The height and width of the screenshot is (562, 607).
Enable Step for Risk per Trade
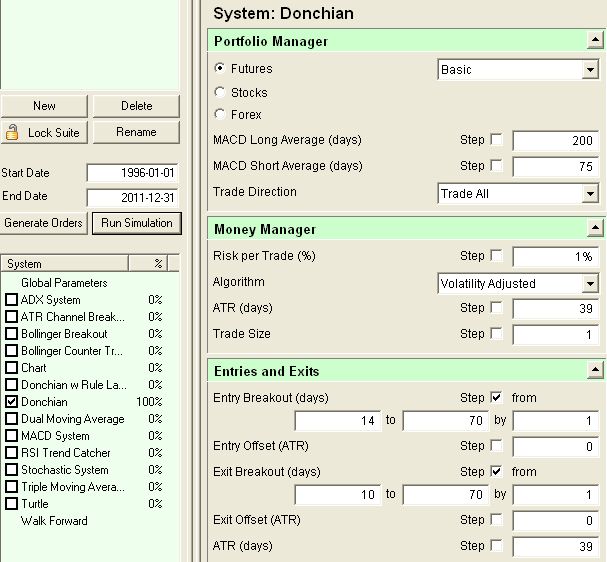497,256
